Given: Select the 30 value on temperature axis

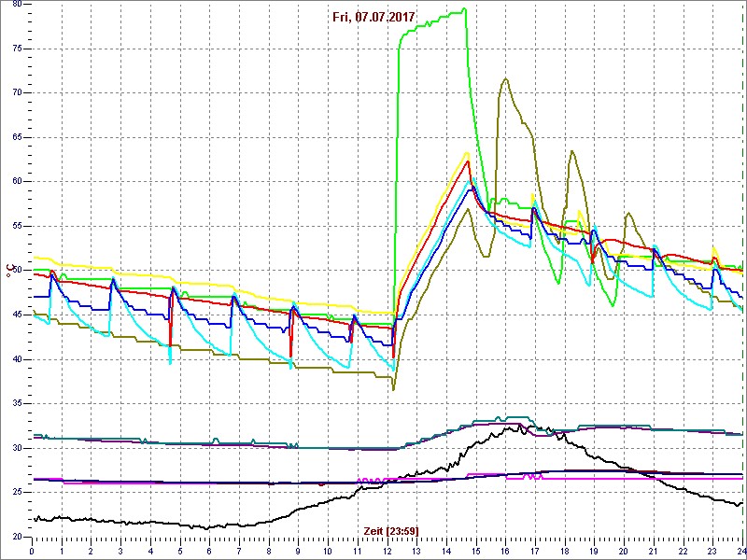Looking at the screenshot, I should point(18,448).
